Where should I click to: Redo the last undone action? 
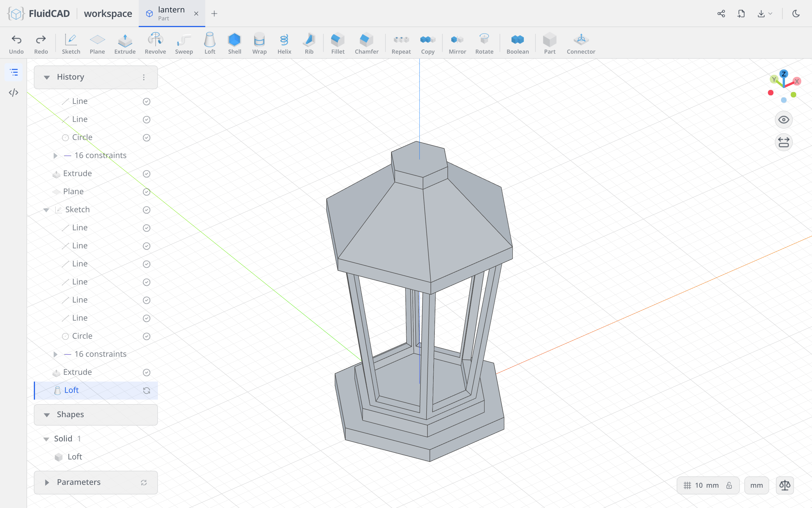click(41, 44)
